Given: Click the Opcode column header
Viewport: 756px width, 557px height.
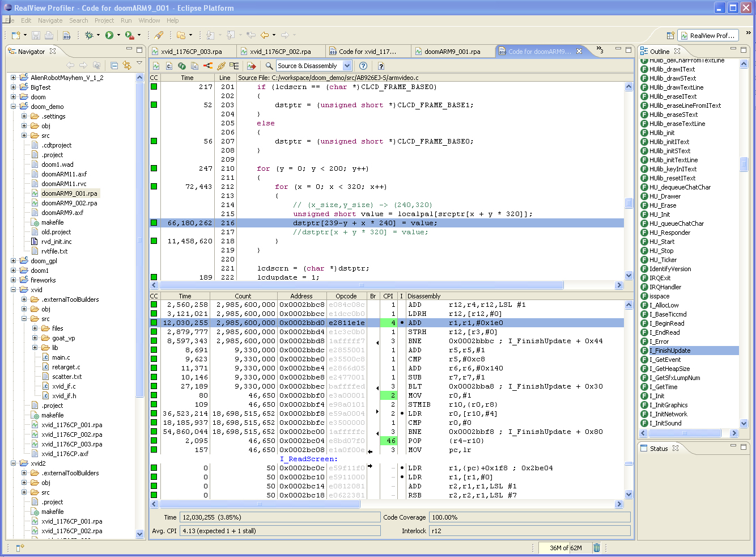Looking at the screenshot, I should click(346, 296).
